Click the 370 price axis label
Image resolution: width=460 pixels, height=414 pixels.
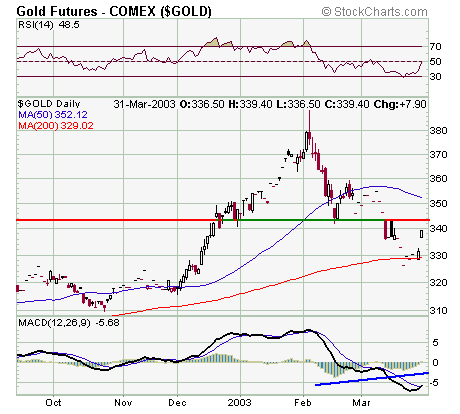(x=438, y=154)
